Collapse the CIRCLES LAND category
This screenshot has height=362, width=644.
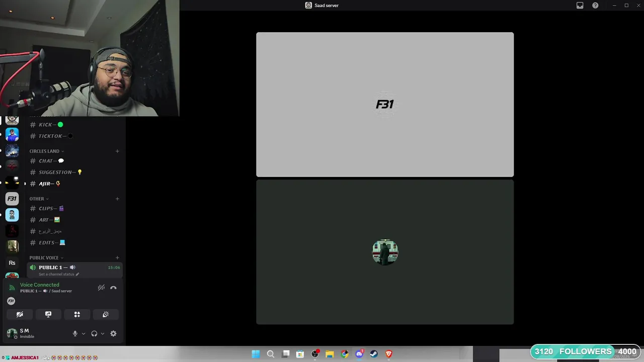pos(46,151)
